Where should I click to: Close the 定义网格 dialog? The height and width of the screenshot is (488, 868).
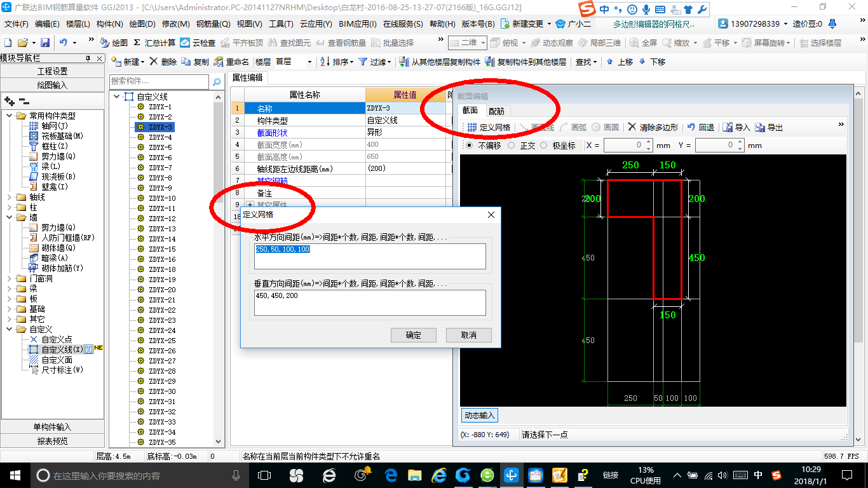[x=491, y=215]
